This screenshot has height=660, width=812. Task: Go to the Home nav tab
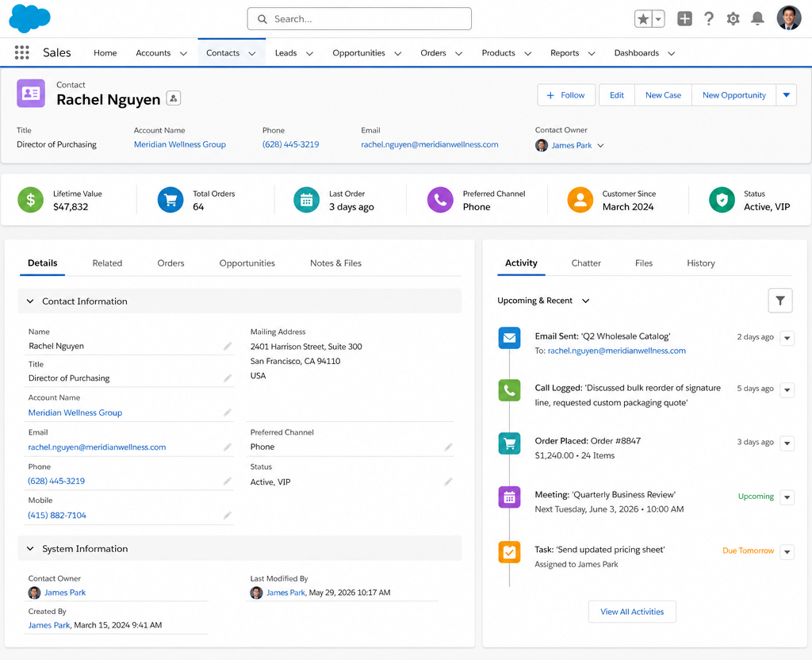(105, 53)
